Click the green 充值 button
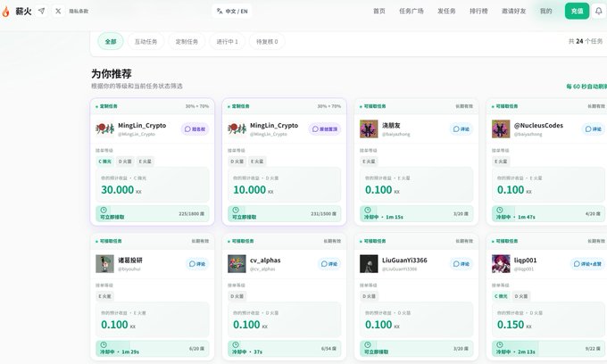 577,12
